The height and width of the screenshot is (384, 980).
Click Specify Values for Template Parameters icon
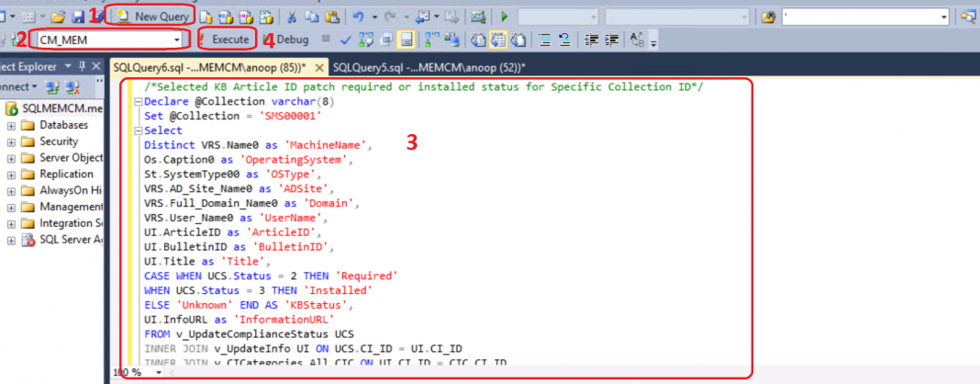[x=637, y=40]
